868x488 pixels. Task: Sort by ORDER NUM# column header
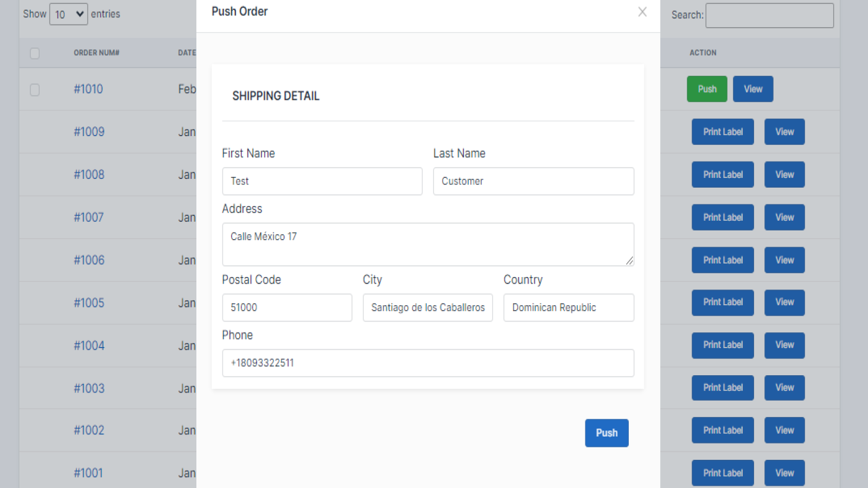[x=97, y=53]
